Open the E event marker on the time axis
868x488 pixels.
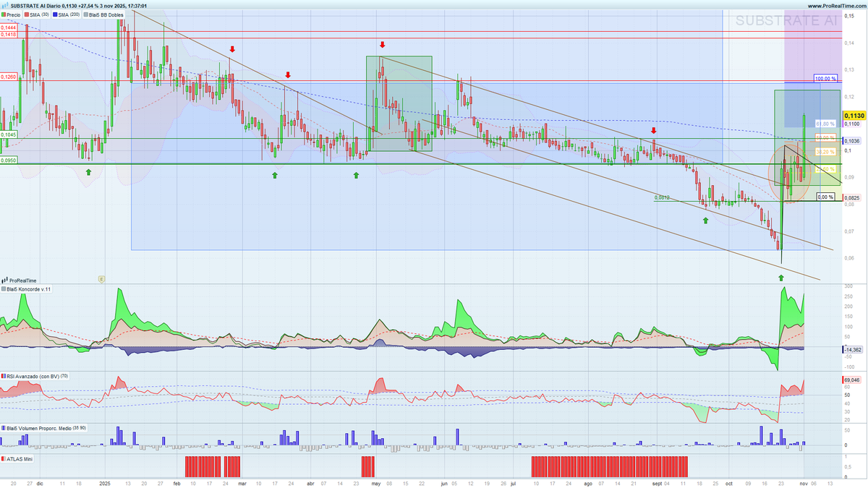[x=103, y=278]
